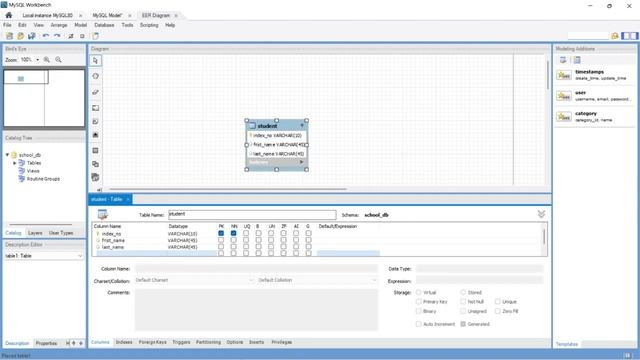This screenshot has width=640, height=360.
Task: Select the pointer selection tool
Action: (x=96, y=60)
